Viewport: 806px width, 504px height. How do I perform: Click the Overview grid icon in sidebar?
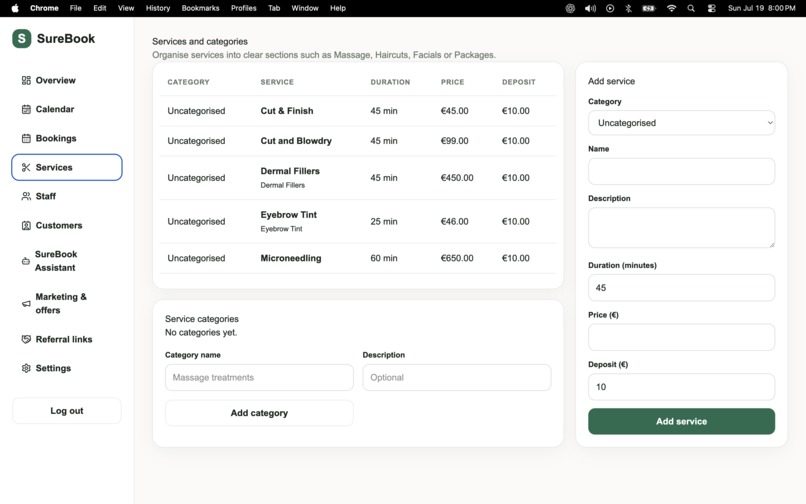[26, 80]
